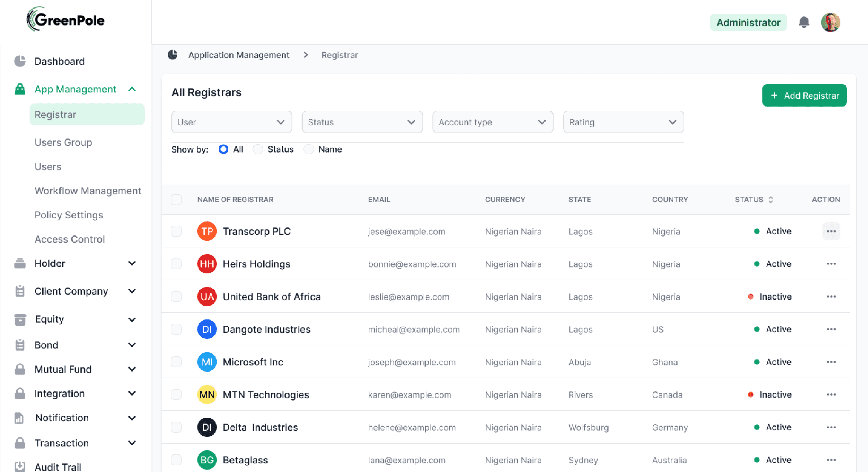Select the Status radio under Show by

point(258,149)
